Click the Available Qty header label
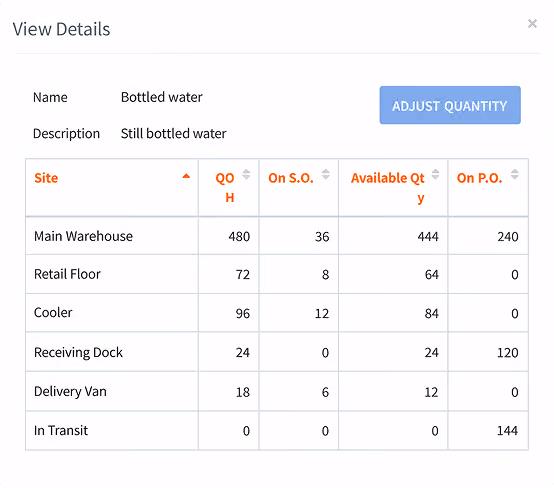554x488 pixels. (388, 188)
